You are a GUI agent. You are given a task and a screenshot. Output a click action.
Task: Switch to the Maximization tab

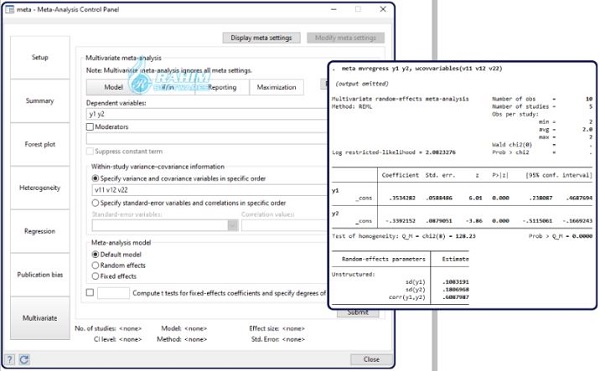coord(276,87)
